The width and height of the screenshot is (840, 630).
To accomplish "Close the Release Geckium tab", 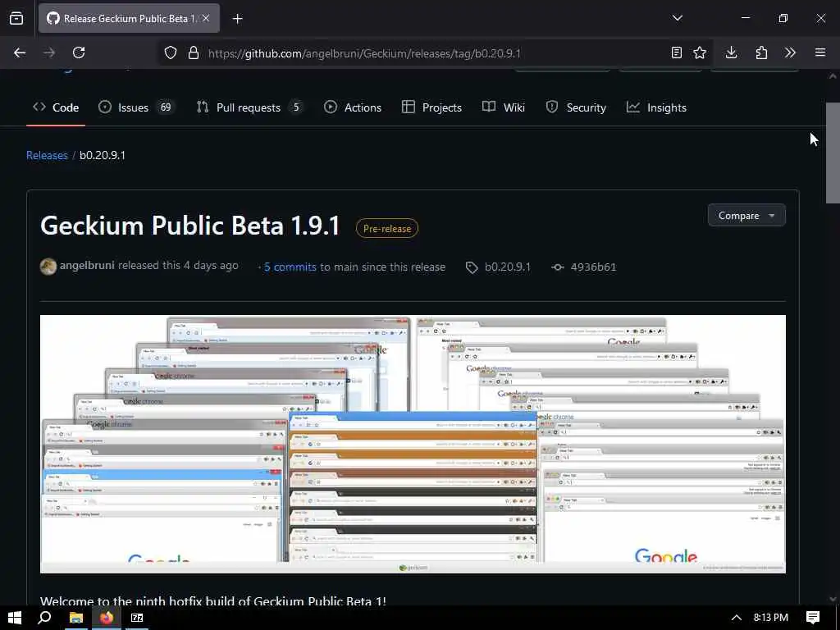I will coord(206,18).
